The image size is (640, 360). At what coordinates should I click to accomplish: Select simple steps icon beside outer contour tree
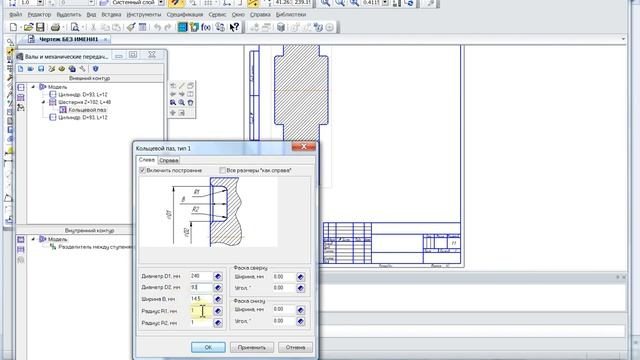(x=21, y=87)
